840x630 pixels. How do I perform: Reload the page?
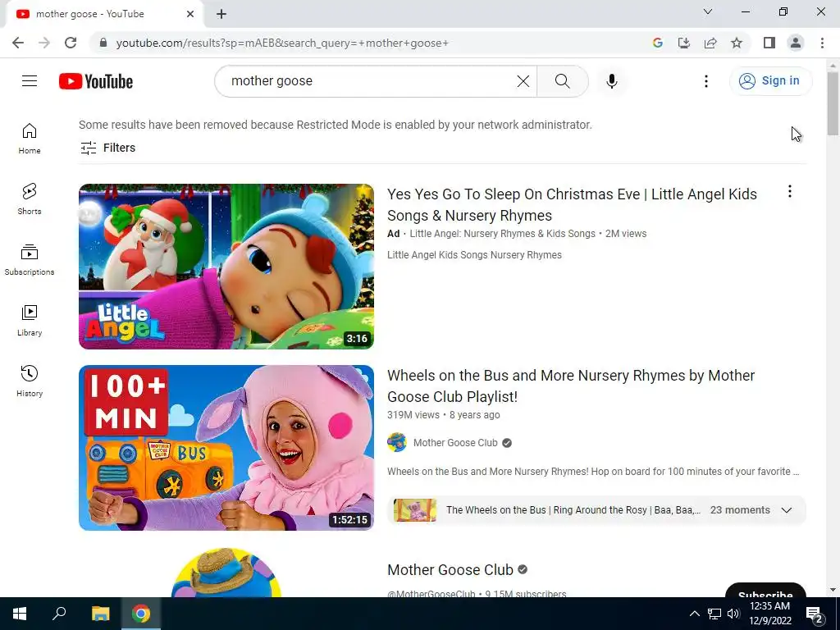click(71, 43)
